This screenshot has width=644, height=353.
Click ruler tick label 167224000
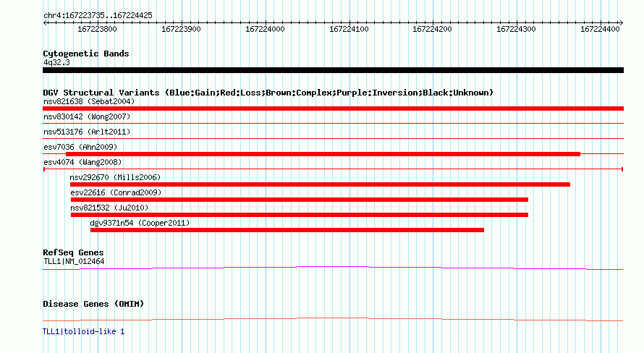pyautogui.click(x=265, y=29)
